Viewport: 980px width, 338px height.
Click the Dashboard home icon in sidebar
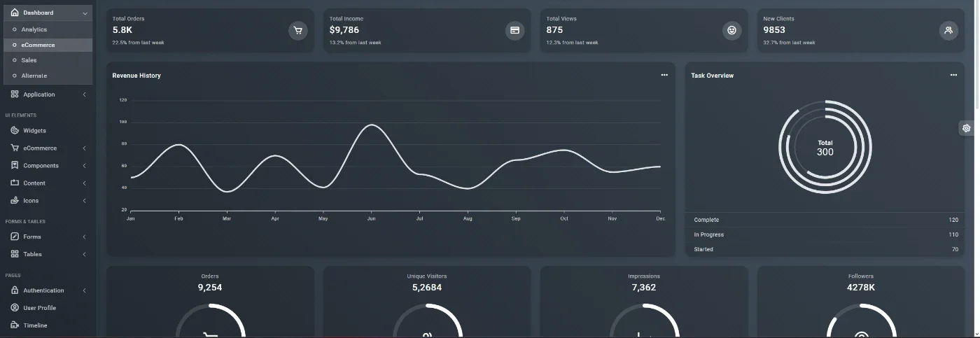pos(15,13)
